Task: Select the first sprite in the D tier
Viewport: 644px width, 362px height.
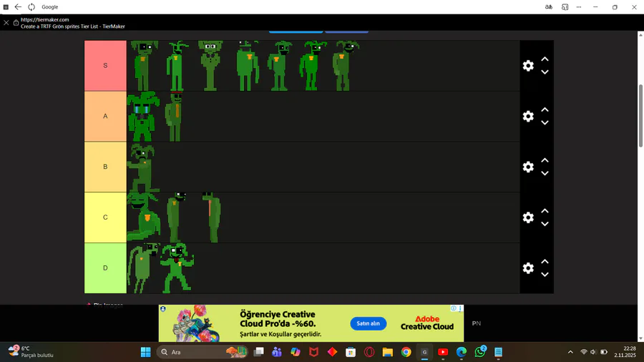Action: [143, 268]
